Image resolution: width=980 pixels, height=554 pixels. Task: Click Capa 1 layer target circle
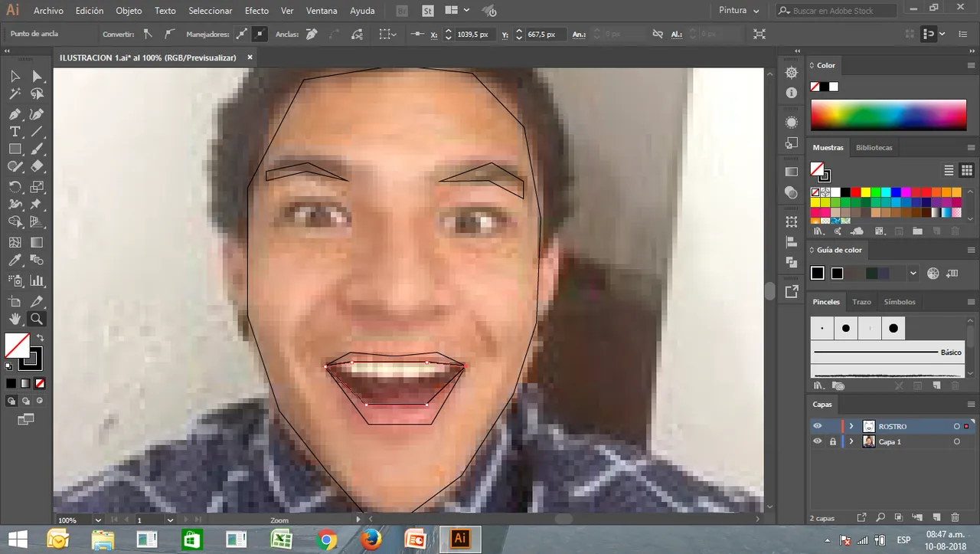[x=956, y=441]
